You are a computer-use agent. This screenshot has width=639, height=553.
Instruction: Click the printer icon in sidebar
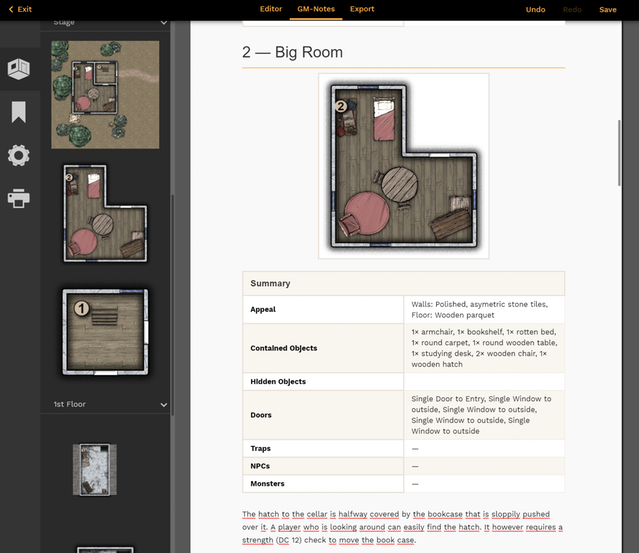pos(19,198)
